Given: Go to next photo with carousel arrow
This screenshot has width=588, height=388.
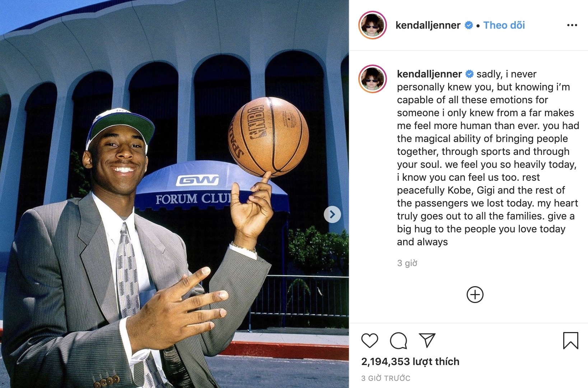Looking at the screenshot, I should [x=332, y=214].
